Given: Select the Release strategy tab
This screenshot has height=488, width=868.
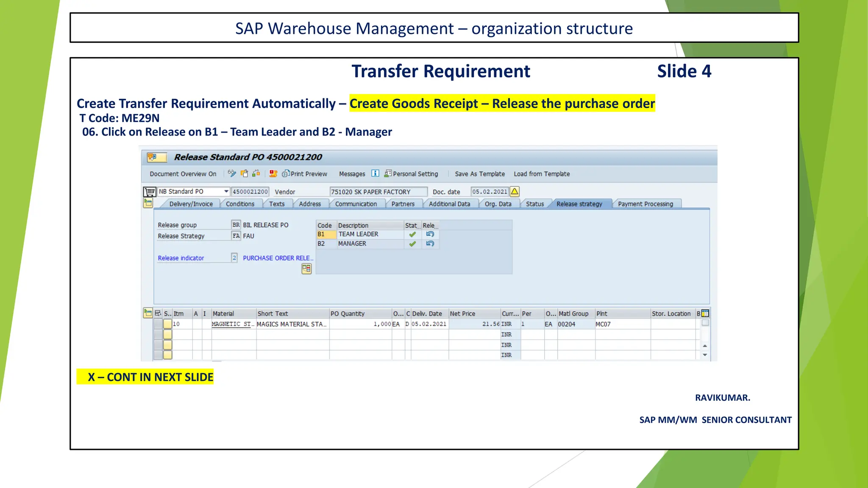Looking at the screenshot, I should point(579,204).
